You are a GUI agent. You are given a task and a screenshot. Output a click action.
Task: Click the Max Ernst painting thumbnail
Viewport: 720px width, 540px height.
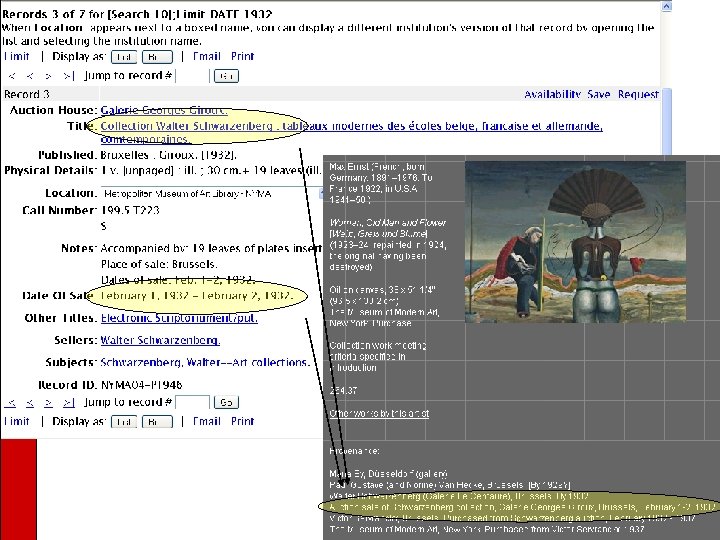(x=575, y=242)
